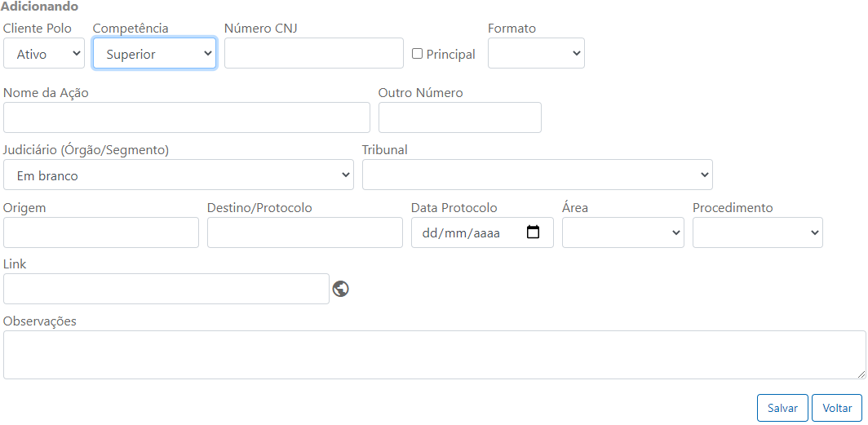This screenshot has height=425, width=868.
Task: Click the Voltar button
Action: (837, 408)
